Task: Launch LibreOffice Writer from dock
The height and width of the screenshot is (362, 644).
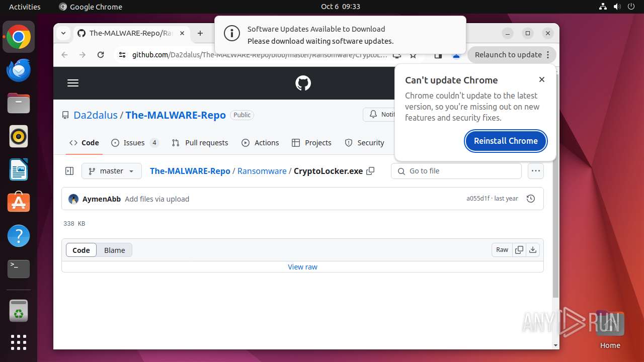Action: (x=19, y=169)
